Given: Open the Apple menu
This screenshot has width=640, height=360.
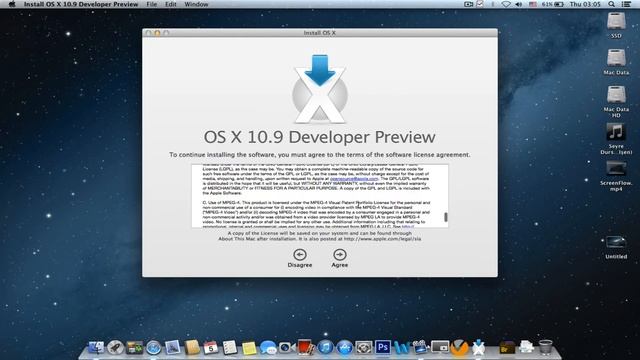Looking at the screenshot, I should 12,4.
